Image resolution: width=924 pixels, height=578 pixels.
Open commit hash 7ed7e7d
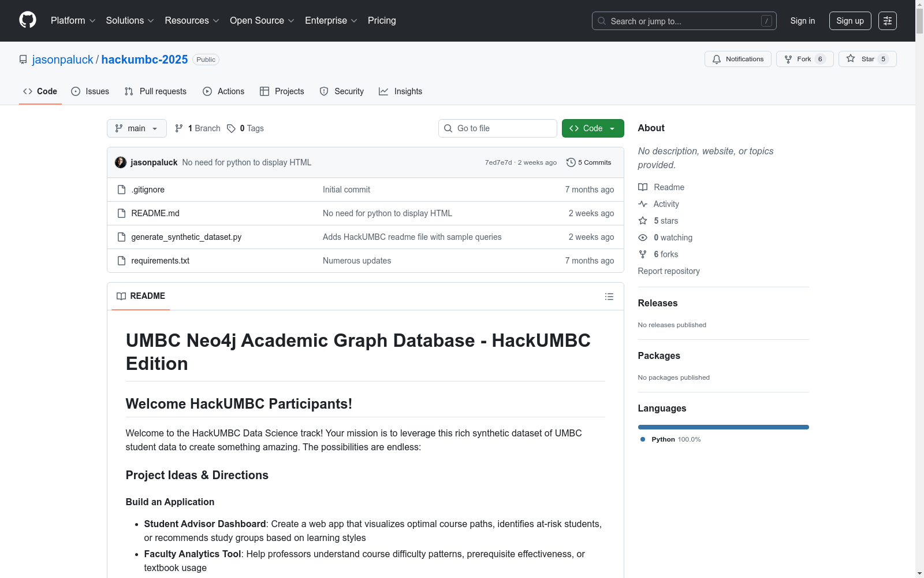click(x=498, y=162)
